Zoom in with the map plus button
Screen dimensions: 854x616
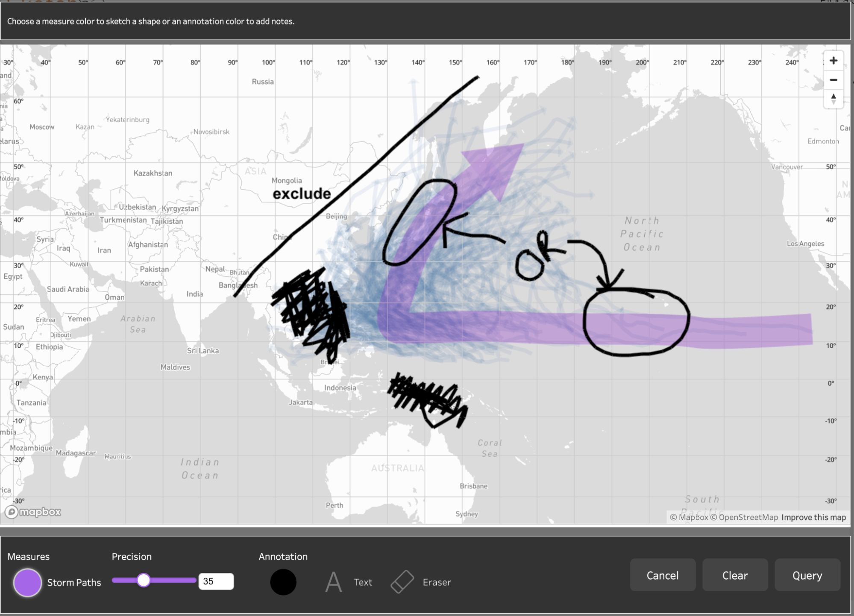[x=833, y=61]
